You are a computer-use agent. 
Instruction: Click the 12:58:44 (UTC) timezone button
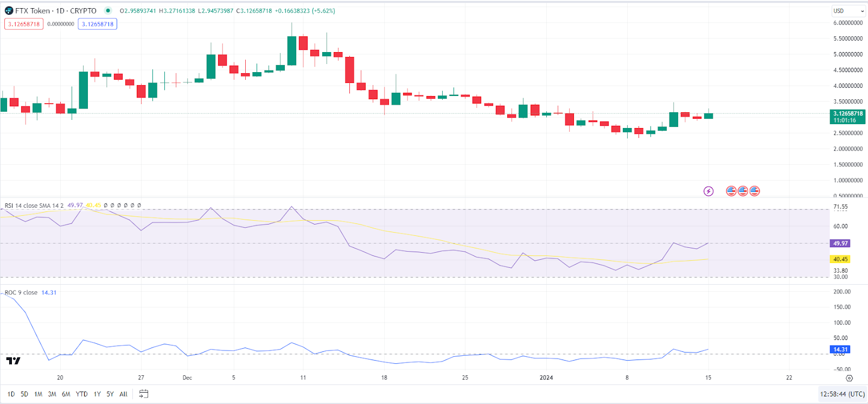(843, 394)
